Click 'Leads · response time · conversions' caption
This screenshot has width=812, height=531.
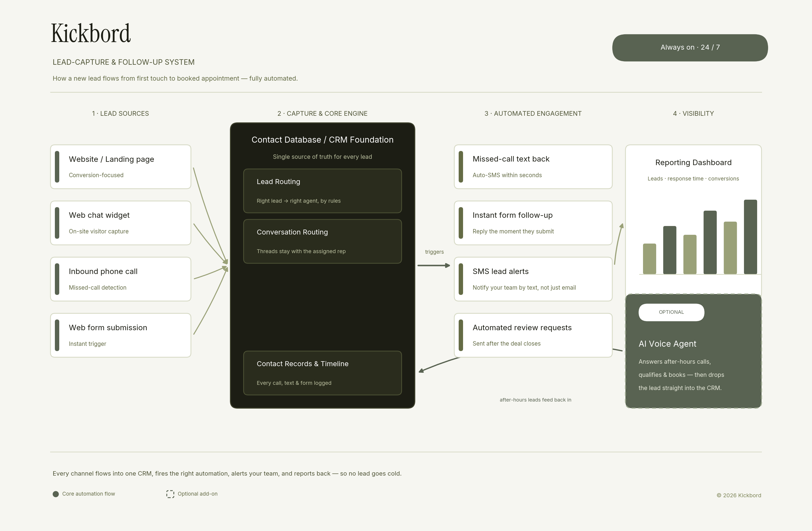tap(693, 179)
